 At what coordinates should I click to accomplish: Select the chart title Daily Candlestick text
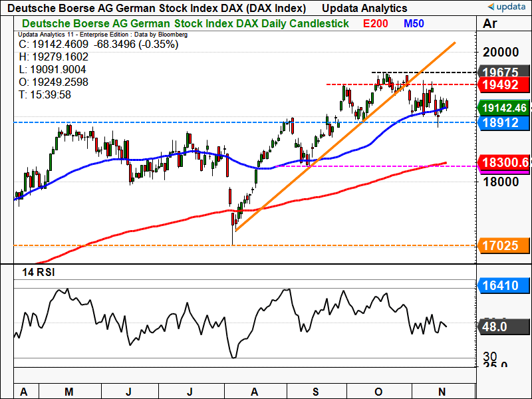[186, 23]
